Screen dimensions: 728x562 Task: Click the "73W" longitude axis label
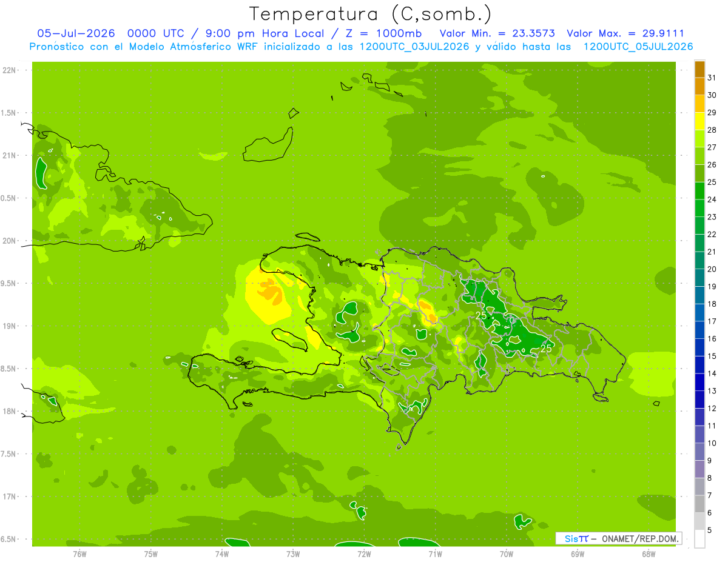tap(293, 554)
